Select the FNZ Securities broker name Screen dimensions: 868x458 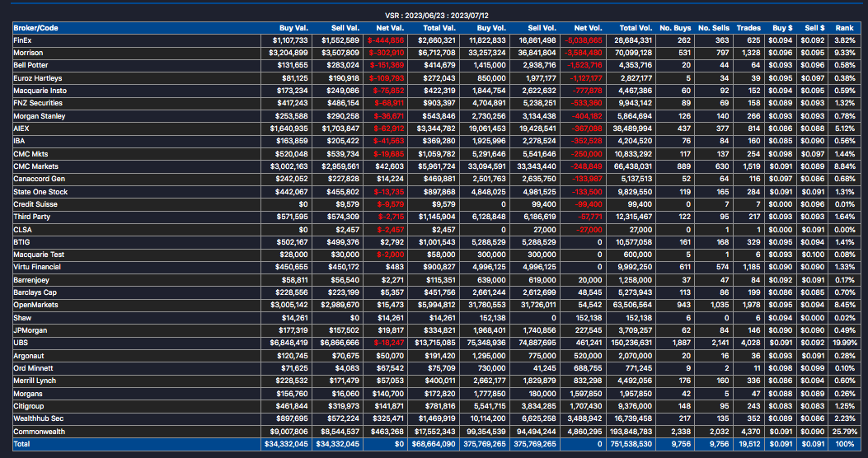(38, 103)
